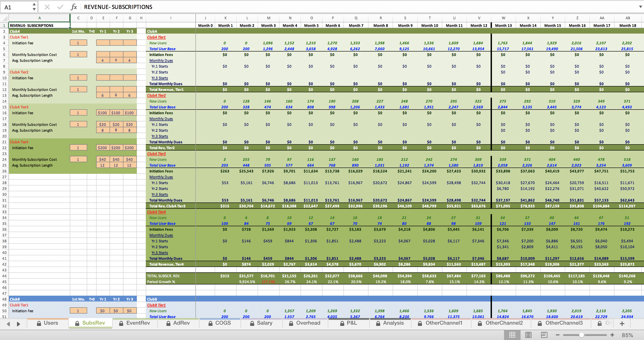Image resolution: width=644 pixels, height=340 pixels.
Task: Switch to Page Break Preview icon
Action: pos(544,335)
